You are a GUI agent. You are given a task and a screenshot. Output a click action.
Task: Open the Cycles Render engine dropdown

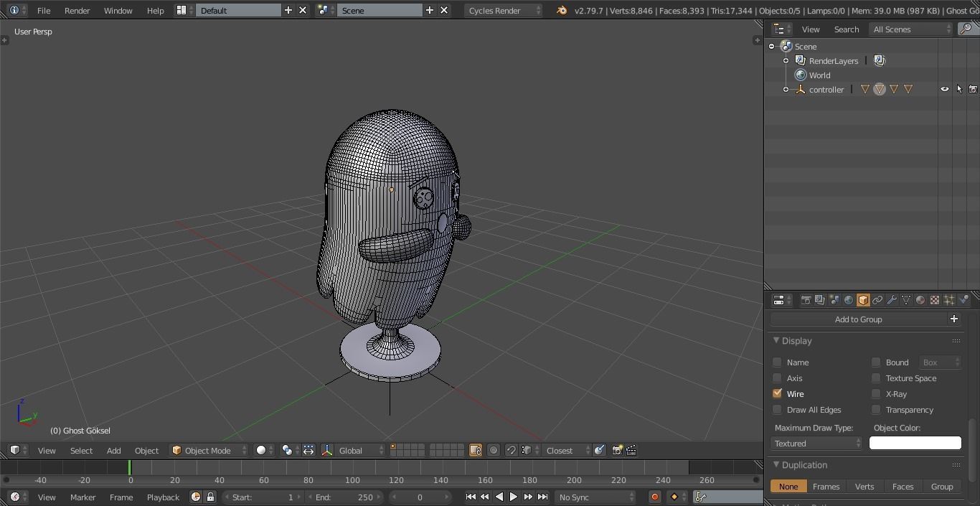pyautogui.click(x=504, y=10)
